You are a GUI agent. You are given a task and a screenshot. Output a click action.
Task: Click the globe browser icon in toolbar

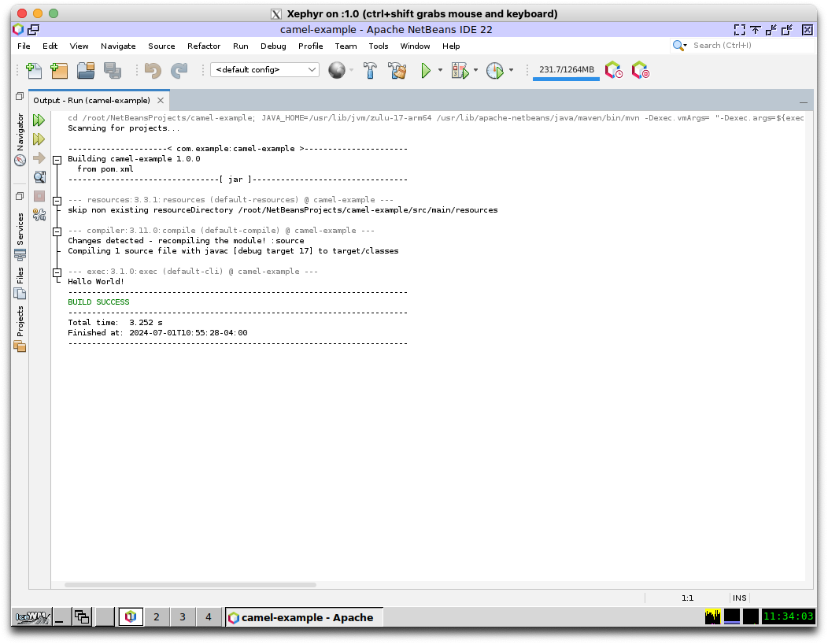(x=336, y=70)
